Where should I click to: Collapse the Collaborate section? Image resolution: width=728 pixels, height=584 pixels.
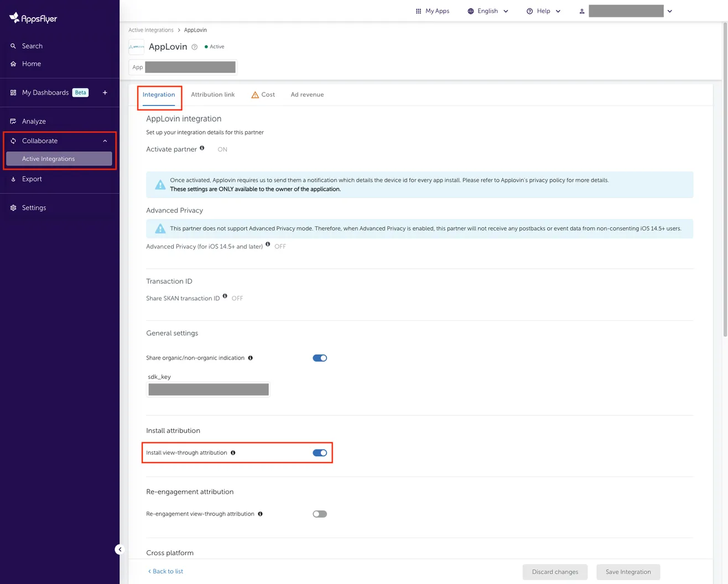[105, 140]
